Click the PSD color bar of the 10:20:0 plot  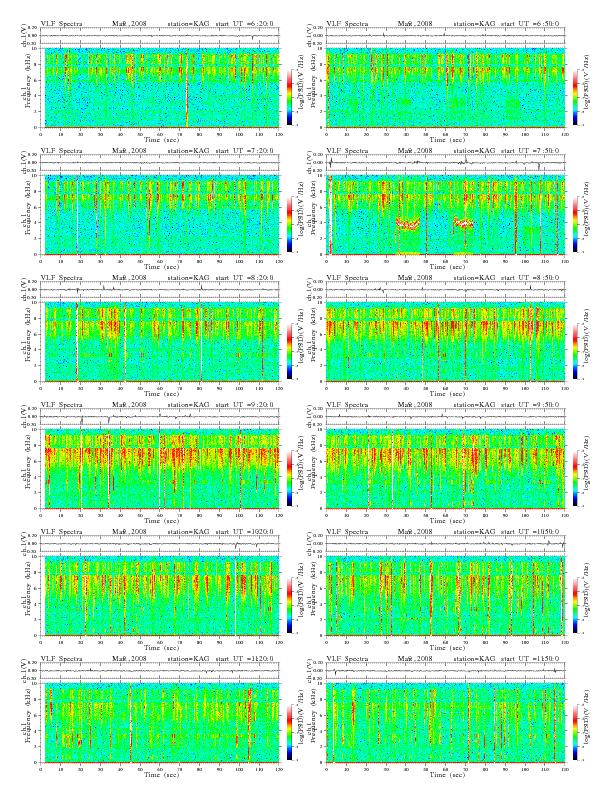[x=289, y=605]
